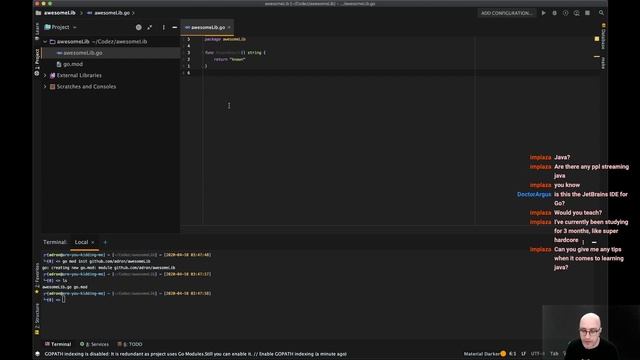Open the make tool window stripe on right
The height and width of the screenshot is (360, 640).
[x=603, y=62]
